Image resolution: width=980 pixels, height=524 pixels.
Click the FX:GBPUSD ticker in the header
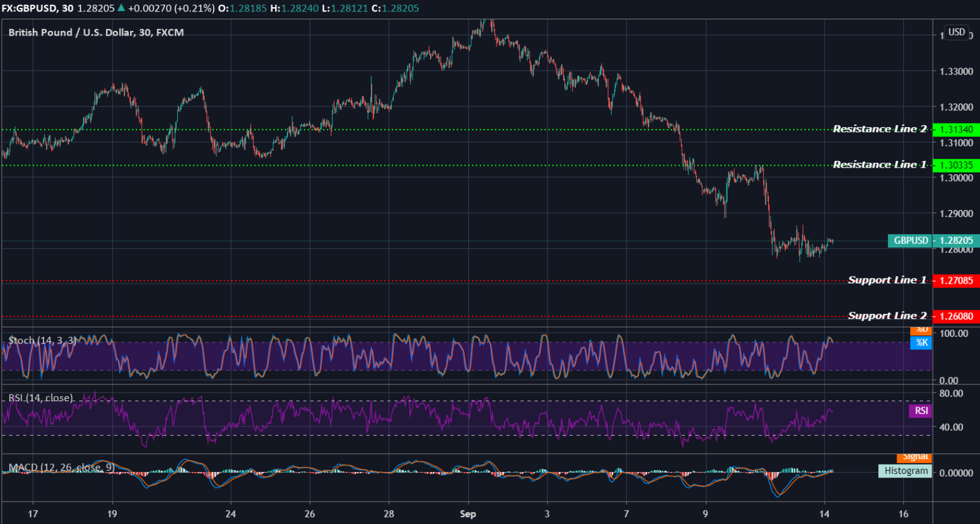coord(29,8)
